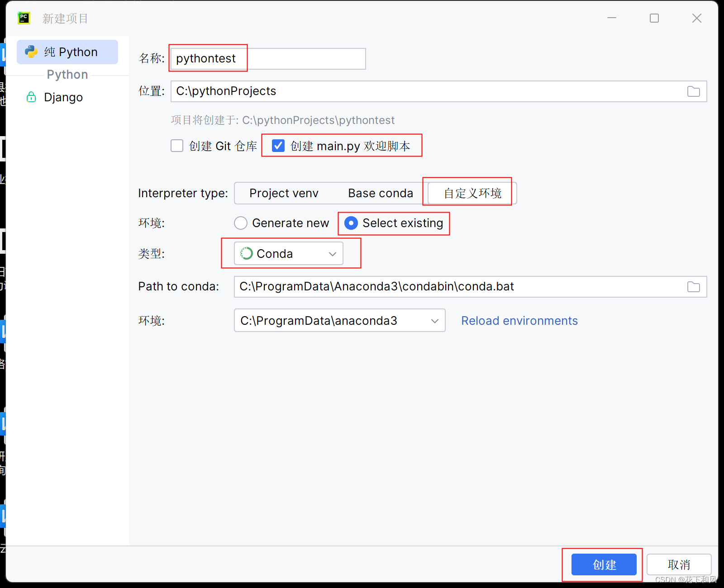Viewport: 724px width, 588px height.
Task: Click the Conda spinner type icon
Action: [247, 253]
